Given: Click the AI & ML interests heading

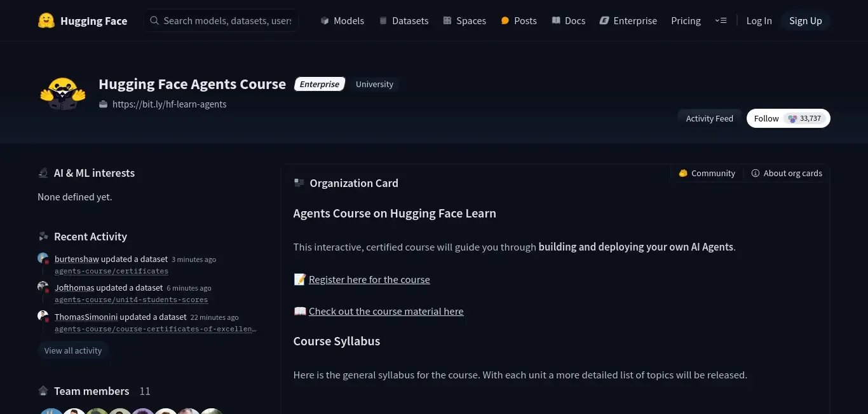Looking at the screenshot, I should point(94,173).
